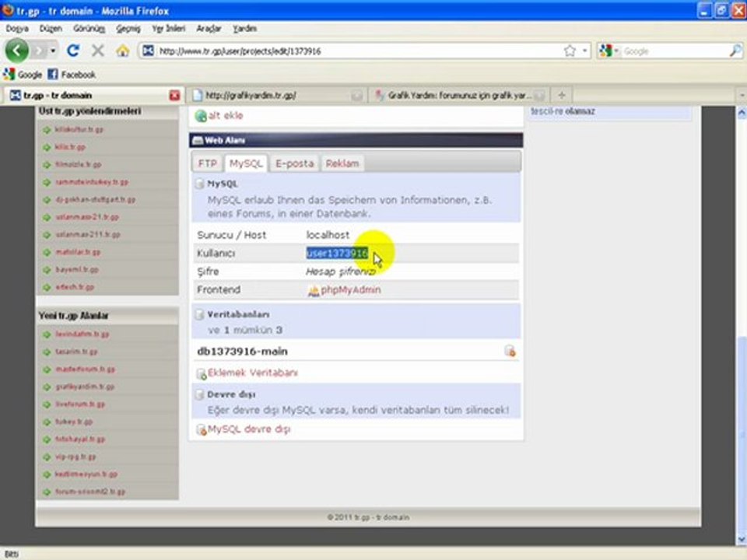
Task: Open the home page via house icon
Action: click(122, 51)
